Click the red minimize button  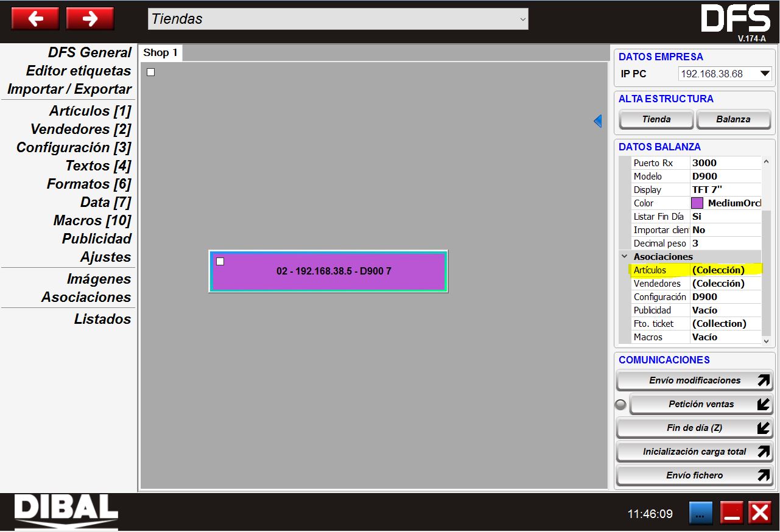(x=731, y=513)
